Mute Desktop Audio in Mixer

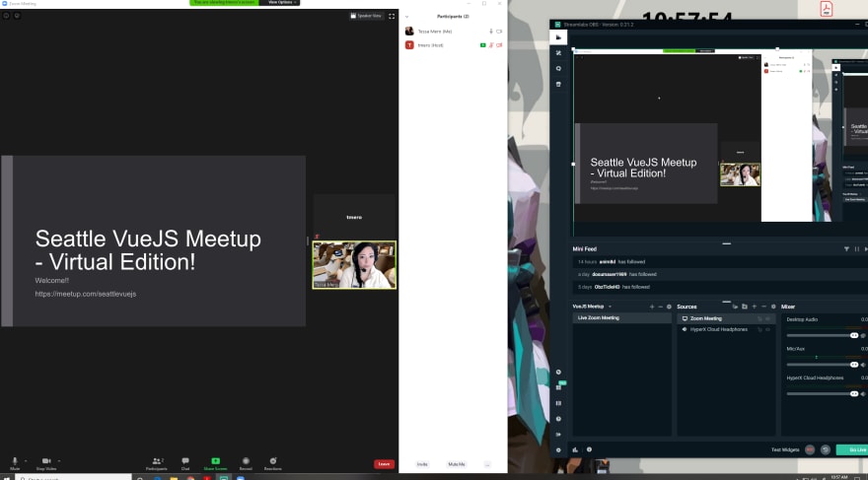click(863, 335)
